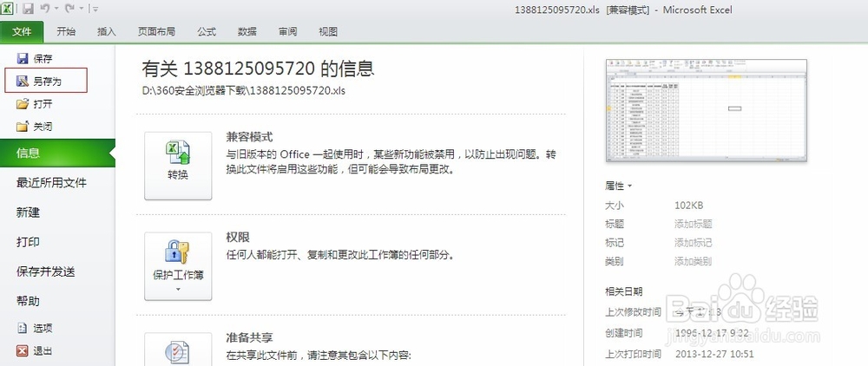Click the 102KB file size value
This screenshot has height=366, width=868.
(x=688, y=205)
